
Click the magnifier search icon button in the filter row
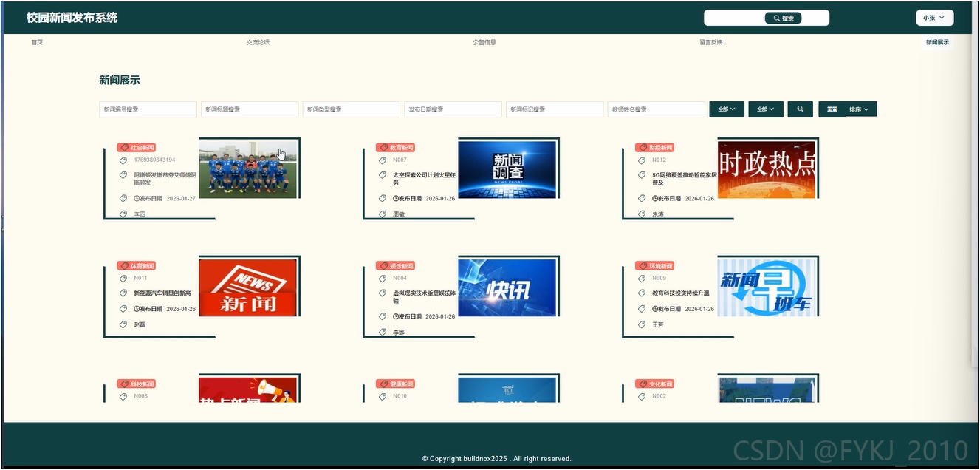(x=800, y=109)
